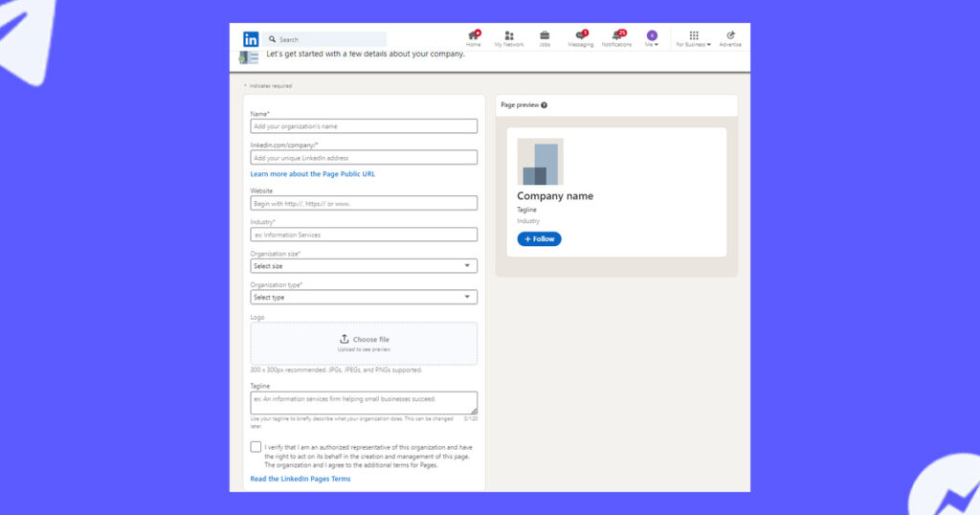Open the Organization size dropdown

364,265
